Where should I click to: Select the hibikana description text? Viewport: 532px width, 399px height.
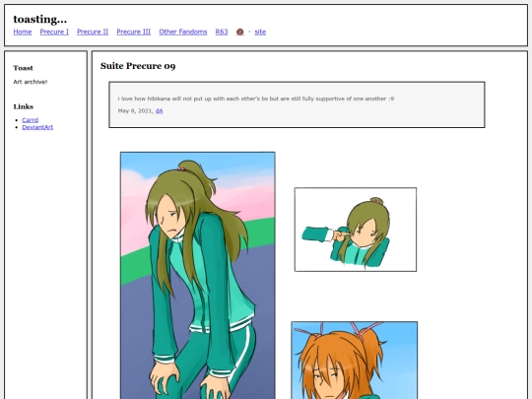[x=256, y=99]
